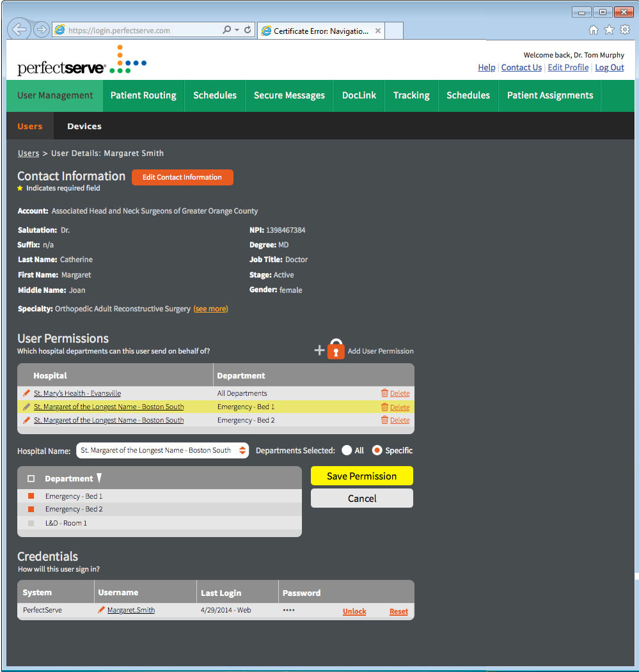This screenshot has height=672, width=639.
Task: Switch to the Devices sub-tab
Action: (x=84, y=127)
